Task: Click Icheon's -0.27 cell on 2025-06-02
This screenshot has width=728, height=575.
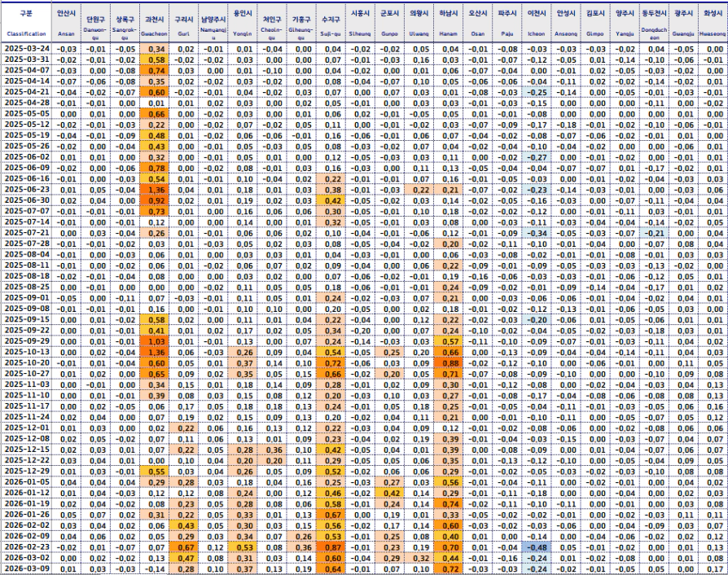Action: 537,157
